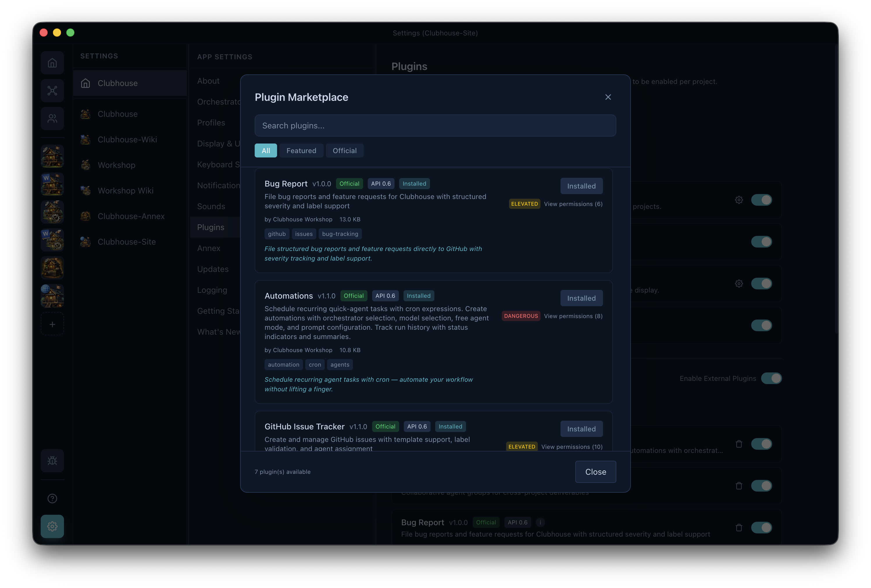871x588 pixels.
Task: Click the bug report icon near the sidebar bottom
Action: (52, 461)
